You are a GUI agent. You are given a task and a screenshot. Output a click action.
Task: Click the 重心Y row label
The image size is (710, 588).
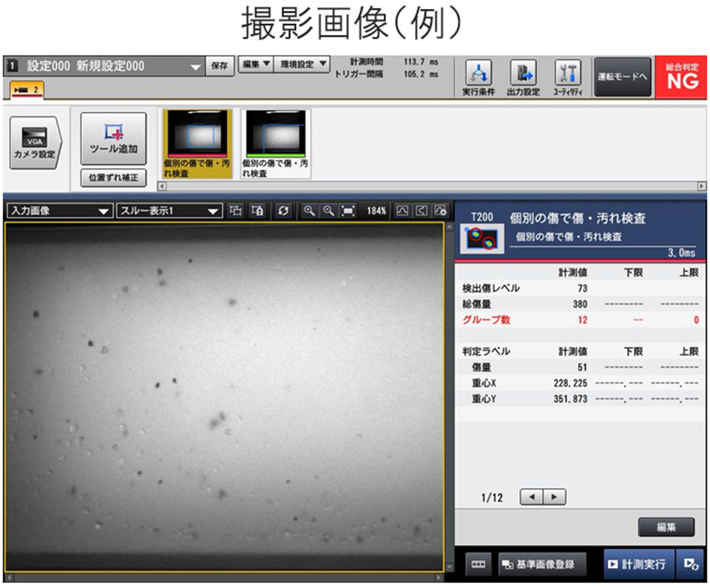(484, 399)
